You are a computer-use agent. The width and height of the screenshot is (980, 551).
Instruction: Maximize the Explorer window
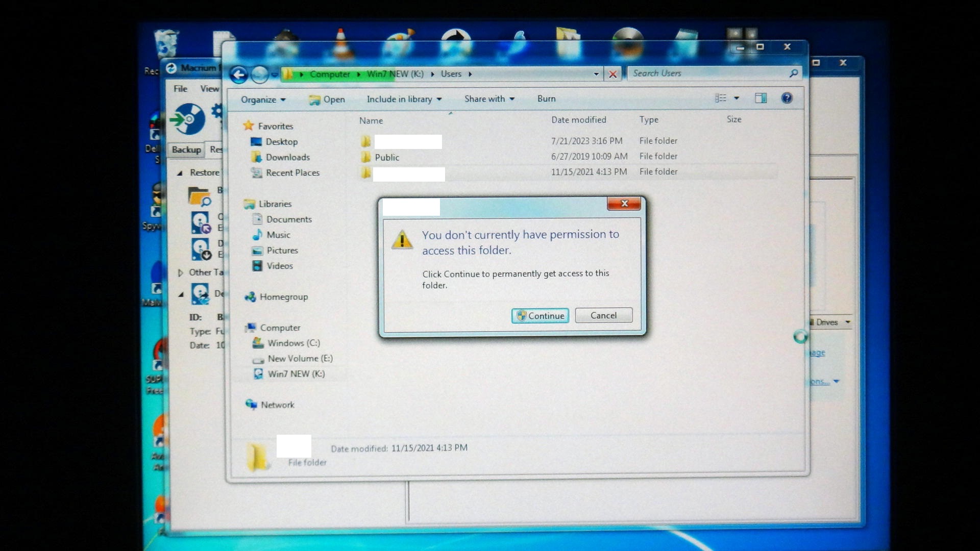click(760, 47)
